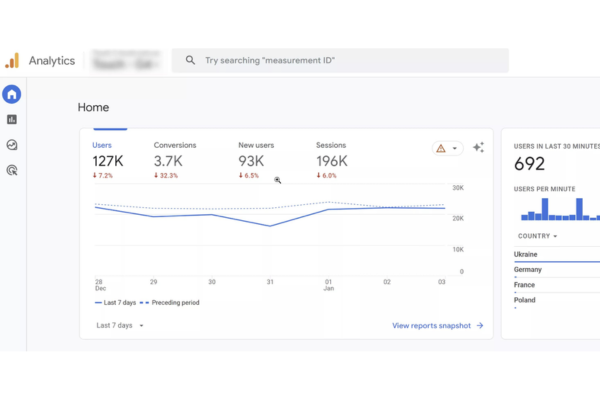Click the 6.5% new users decrease indicator

[249, 175]
